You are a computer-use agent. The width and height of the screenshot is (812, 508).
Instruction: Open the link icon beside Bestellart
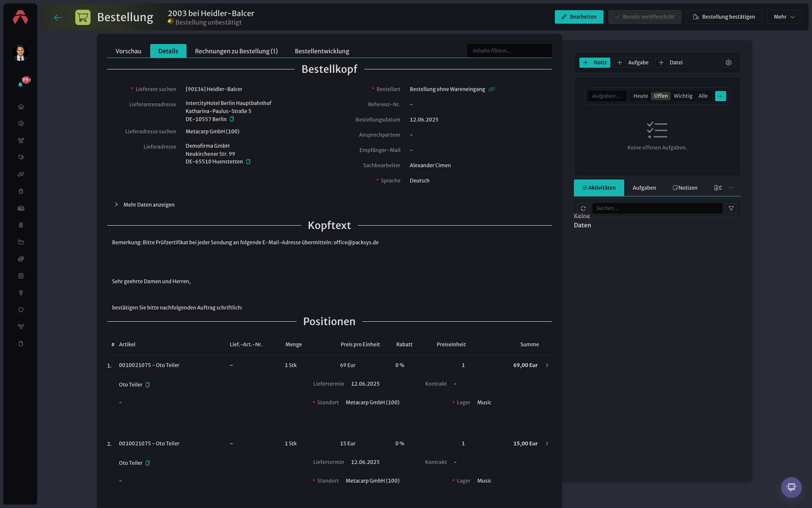click(491, 89)
